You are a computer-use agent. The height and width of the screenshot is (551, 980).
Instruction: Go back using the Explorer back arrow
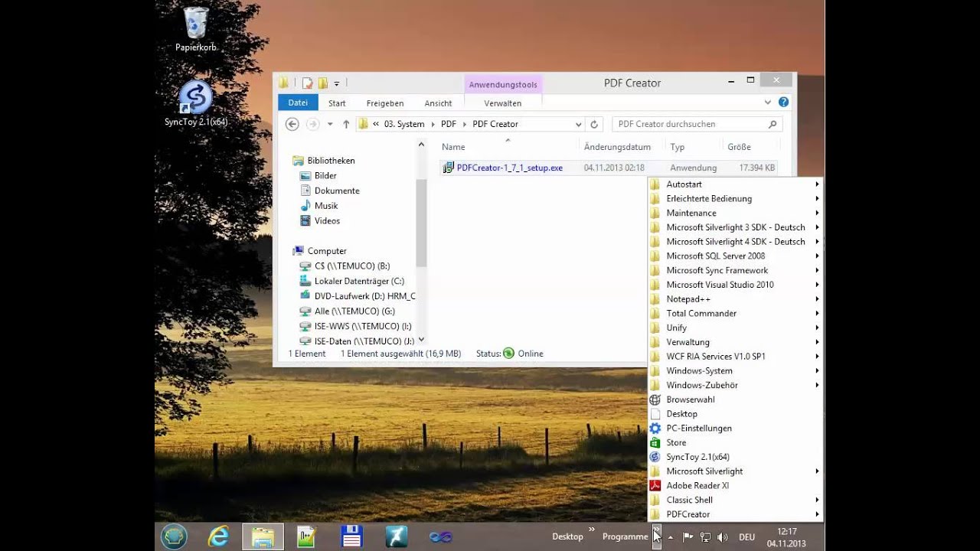(292, 124)
